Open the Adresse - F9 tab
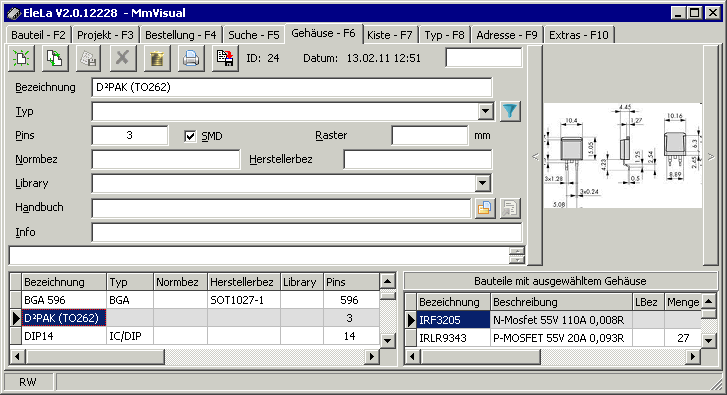The width and height of the screenshot is (727, 395). [507, 35]
